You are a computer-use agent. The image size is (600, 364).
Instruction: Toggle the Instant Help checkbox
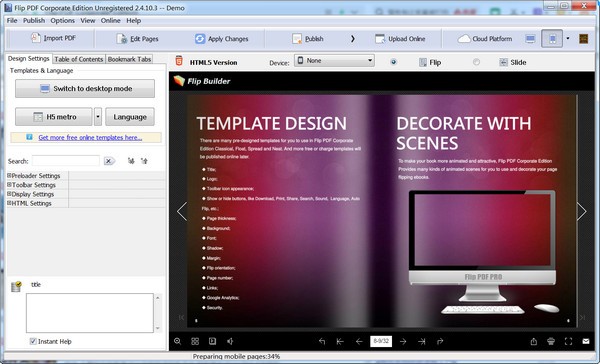[33, 341]
